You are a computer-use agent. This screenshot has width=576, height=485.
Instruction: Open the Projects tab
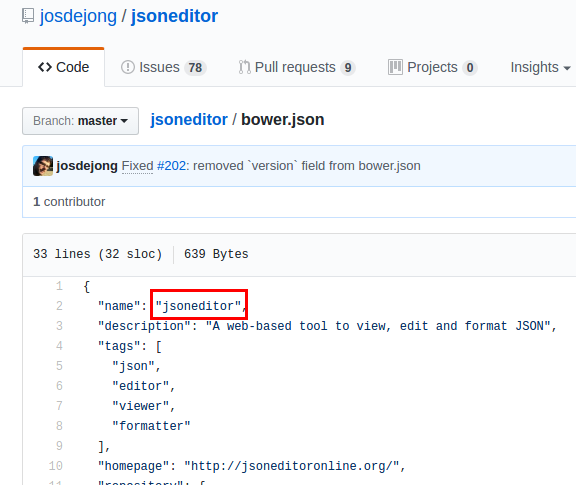(433, 68)
